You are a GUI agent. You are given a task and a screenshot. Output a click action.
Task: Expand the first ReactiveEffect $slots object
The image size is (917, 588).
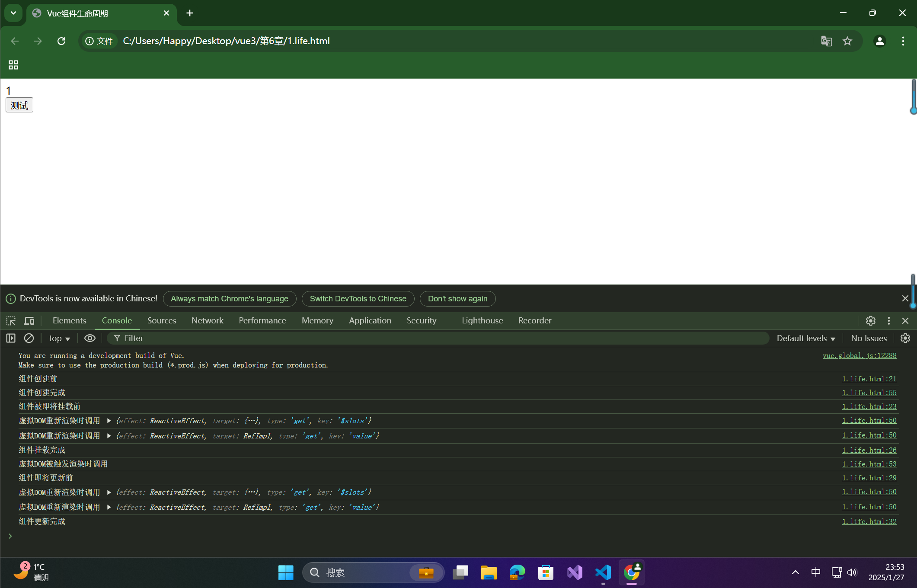tap(109, 421)
